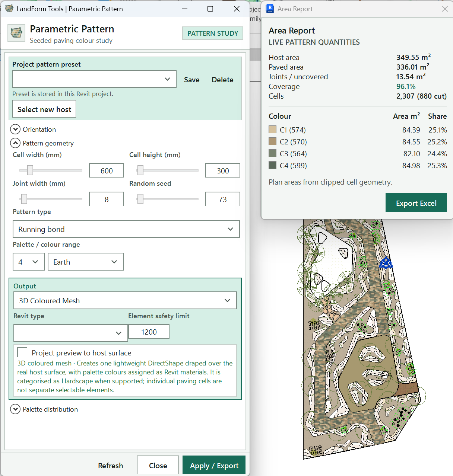The image size is (453, 476).
Task: Click the LandForm Tools title bar icon
Action: [9, 9]
